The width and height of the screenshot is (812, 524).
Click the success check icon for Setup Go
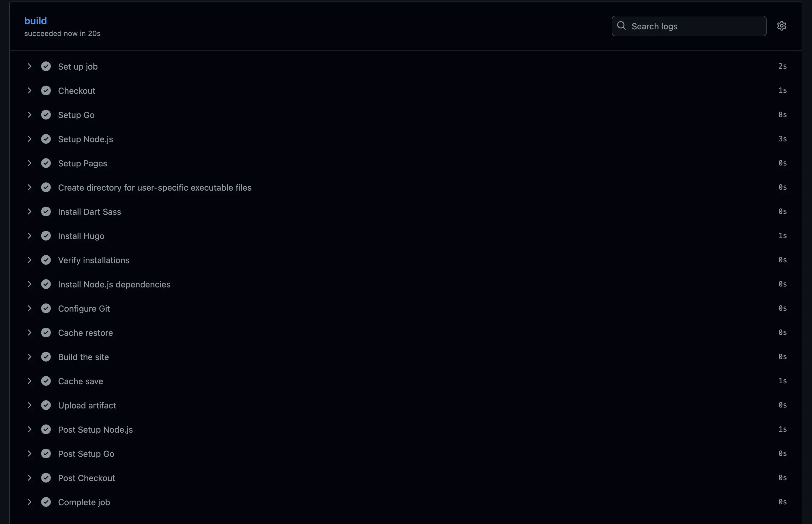pos(46,115)
